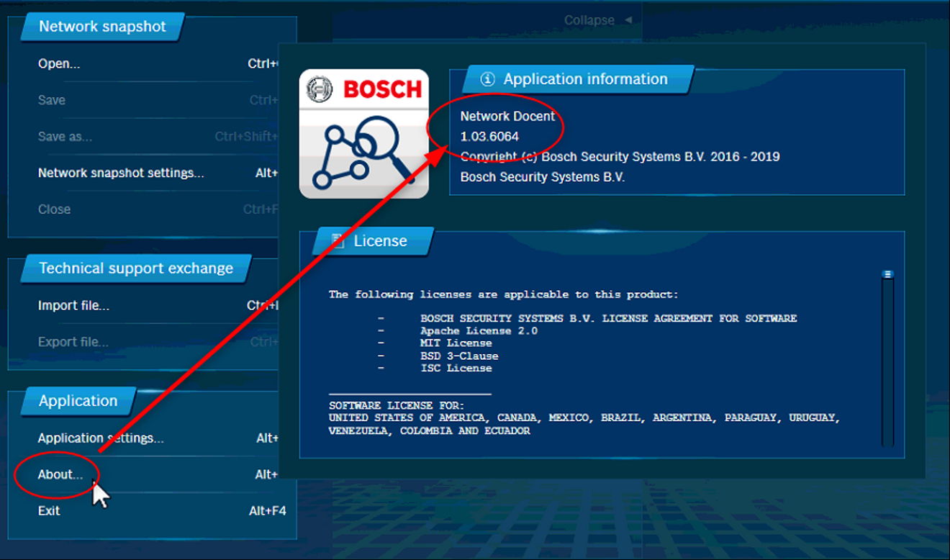Select Save as... from the menu
This screenshot has width=950, height=560.
pos(65,137)
